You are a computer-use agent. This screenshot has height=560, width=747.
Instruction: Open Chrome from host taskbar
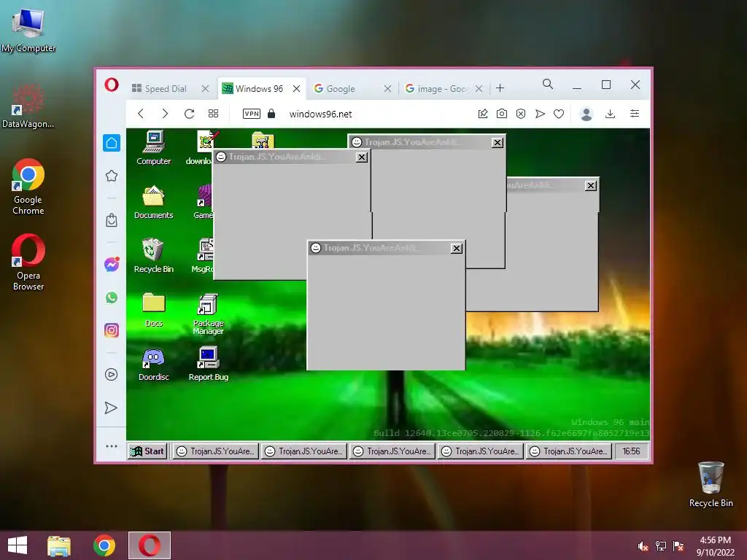click(104, 545)
